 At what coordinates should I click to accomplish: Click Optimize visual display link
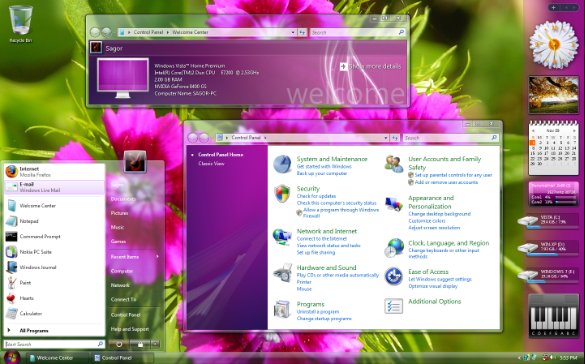point(433,286)
